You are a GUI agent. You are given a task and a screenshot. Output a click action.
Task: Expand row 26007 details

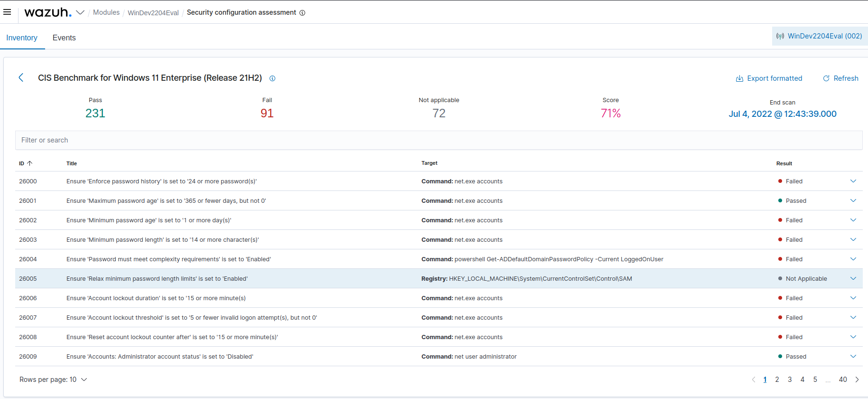pyautogui.click(x=853, y=317)
